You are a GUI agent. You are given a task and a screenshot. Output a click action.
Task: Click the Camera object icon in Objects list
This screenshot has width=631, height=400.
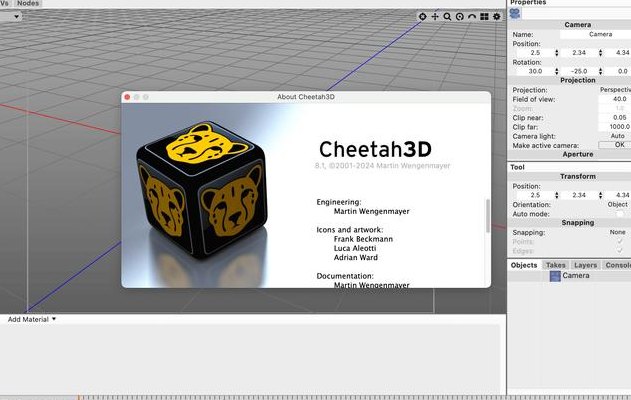tap(555, 276)
